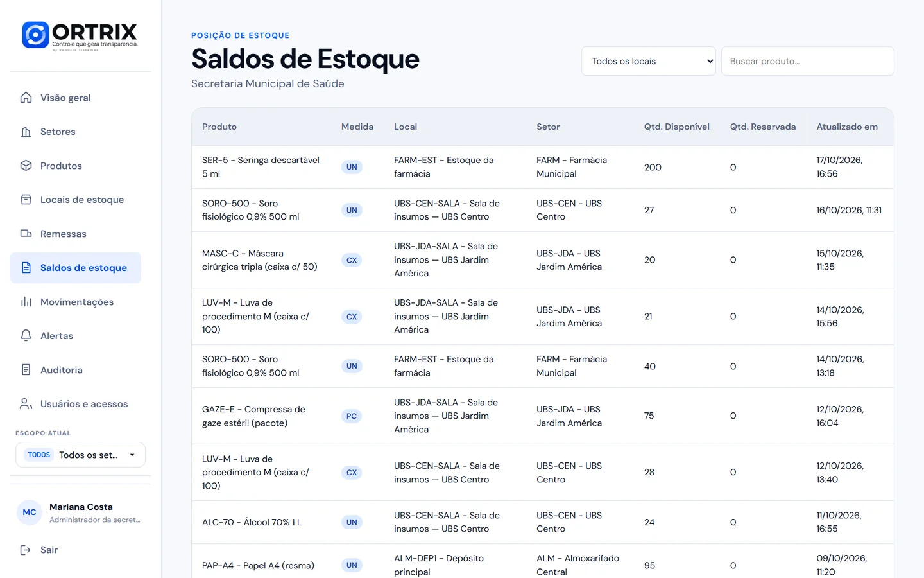Click the available quantity 75
This screenshot has height=578, width=924.
(649, 416)
